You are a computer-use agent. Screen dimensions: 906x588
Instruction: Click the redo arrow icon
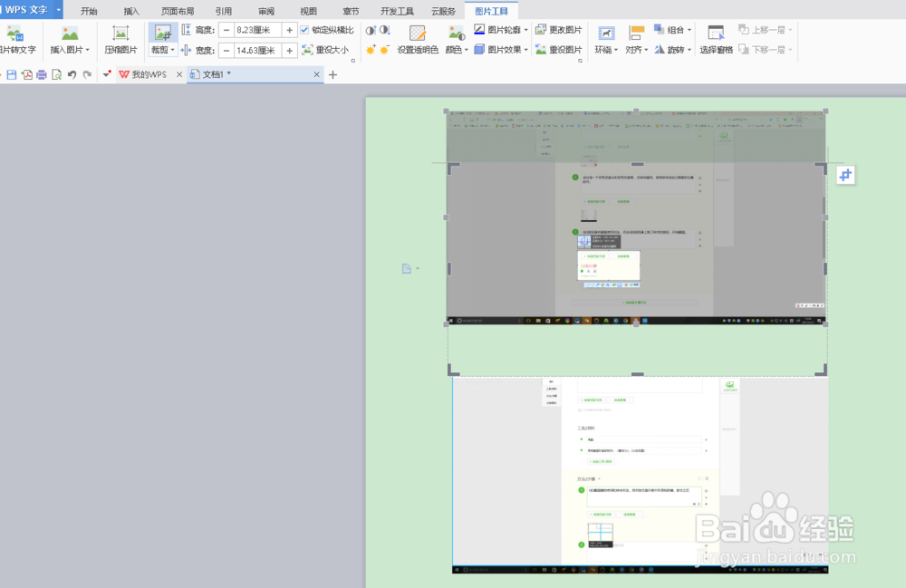pyautogui.click(x=87, y=74)
